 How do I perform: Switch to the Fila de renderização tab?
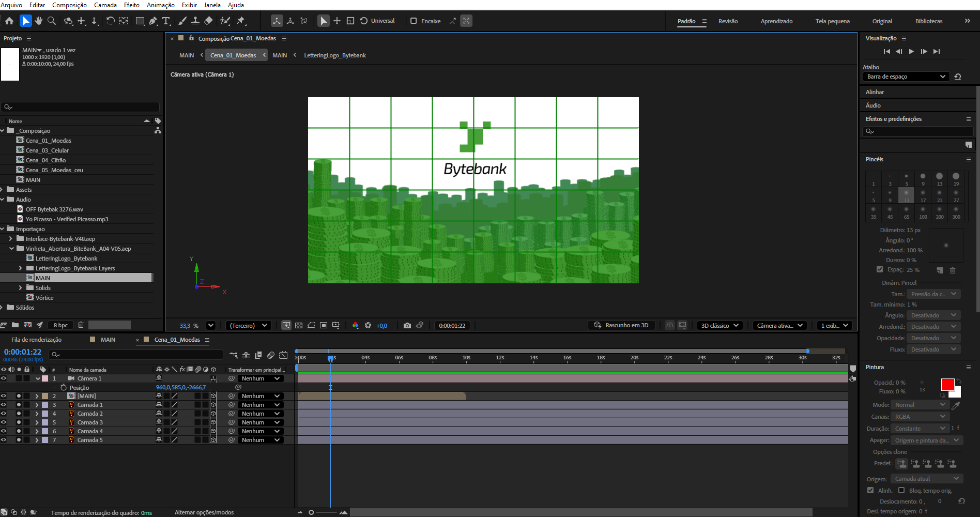tap(36, 340)
